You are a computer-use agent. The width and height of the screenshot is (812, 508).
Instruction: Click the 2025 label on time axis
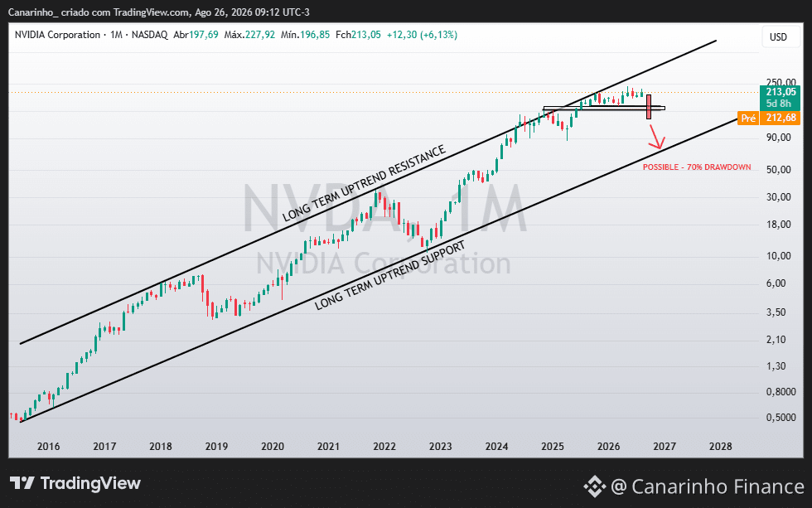pos(553,447)
